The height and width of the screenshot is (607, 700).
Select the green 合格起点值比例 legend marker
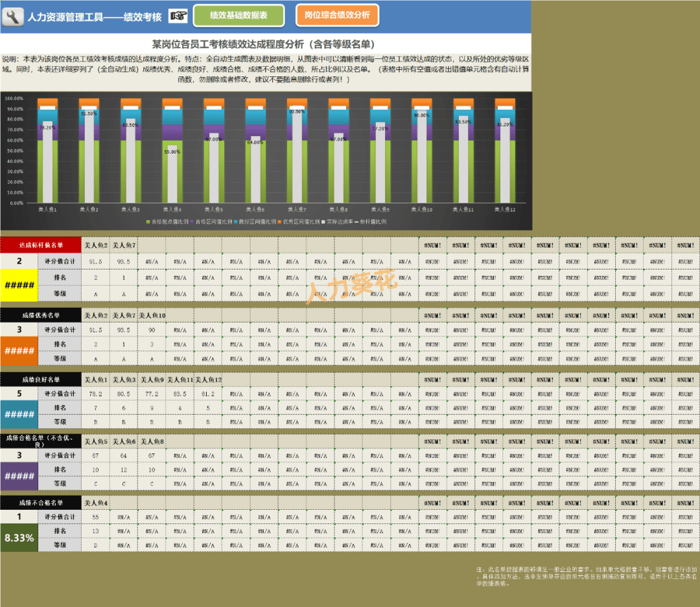point(149,222)
